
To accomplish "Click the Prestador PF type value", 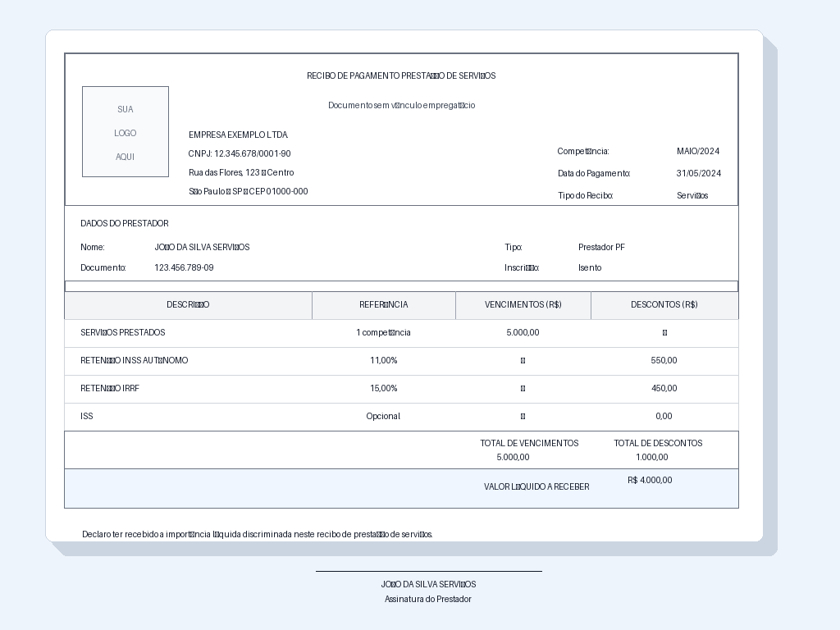I will (601, 247).
